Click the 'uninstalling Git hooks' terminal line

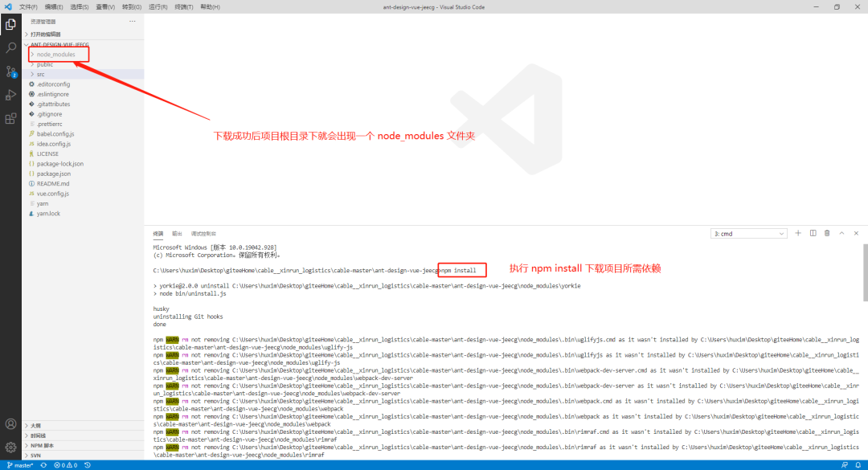click(187, 317)
